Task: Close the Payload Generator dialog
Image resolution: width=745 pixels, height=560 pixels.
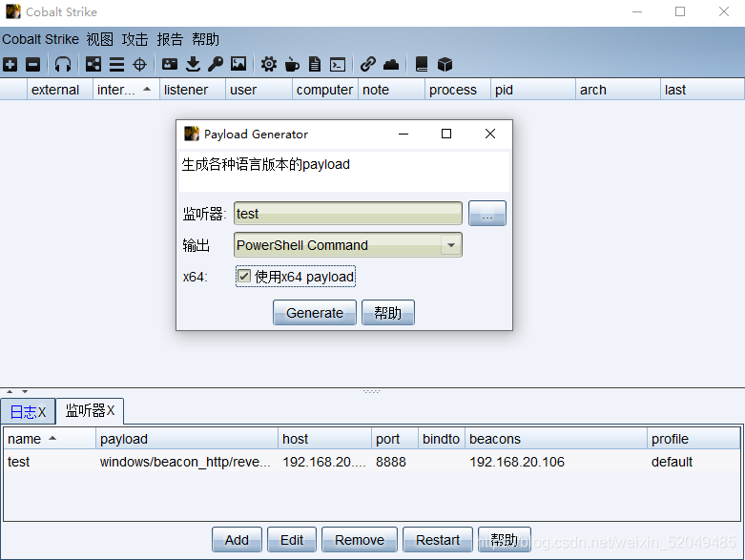Action: pos(490,134)
